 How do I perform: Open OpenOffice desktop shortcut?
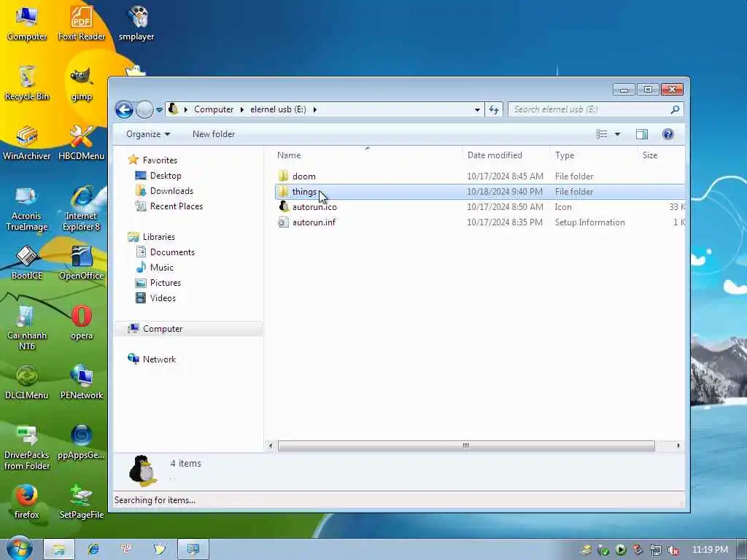click(x=82, y=262)
